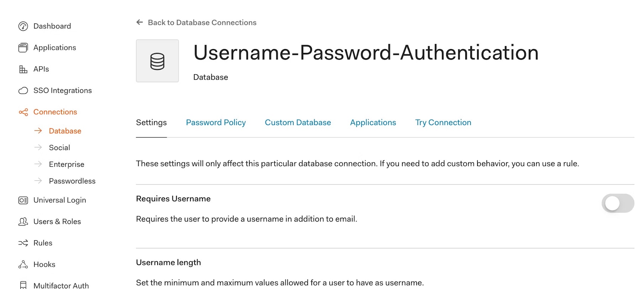
Task: Open the Custom Database tab
Action: tap(297, 122)
